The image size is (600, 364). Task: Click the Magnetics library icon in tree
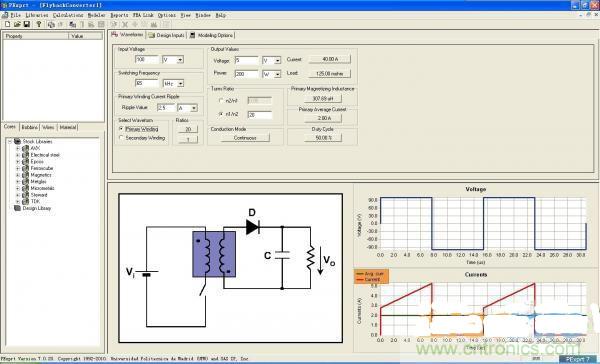(26, 175)
